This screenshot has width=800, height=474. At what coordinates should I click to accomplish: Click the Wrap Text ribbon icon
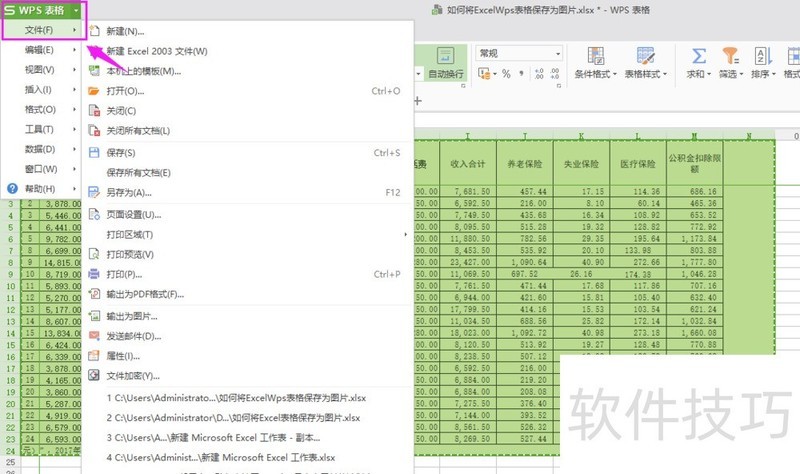[445, 55]
